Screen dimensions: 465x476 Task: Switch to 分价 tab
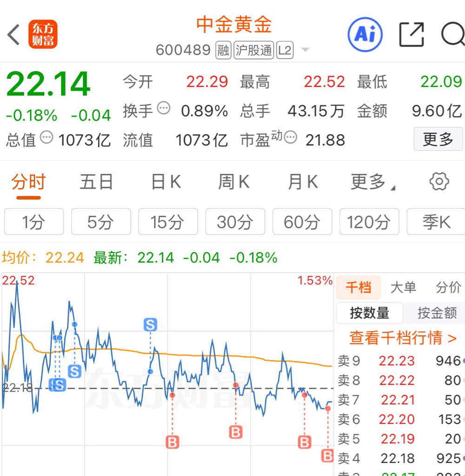[449, 287]
